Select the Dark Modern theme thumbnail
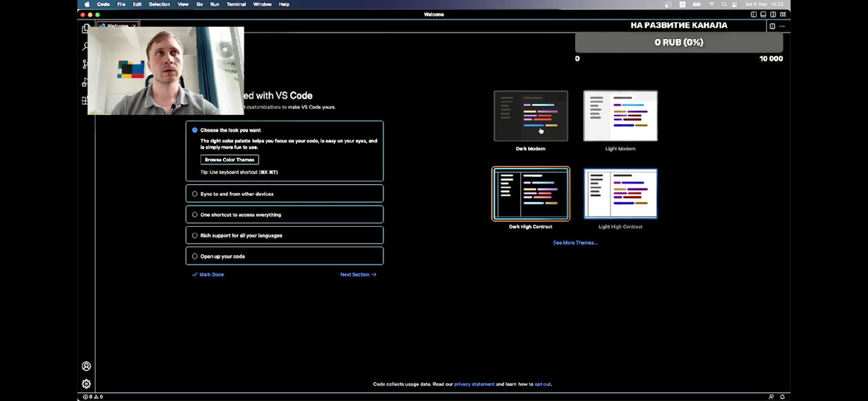 [531, 116]
